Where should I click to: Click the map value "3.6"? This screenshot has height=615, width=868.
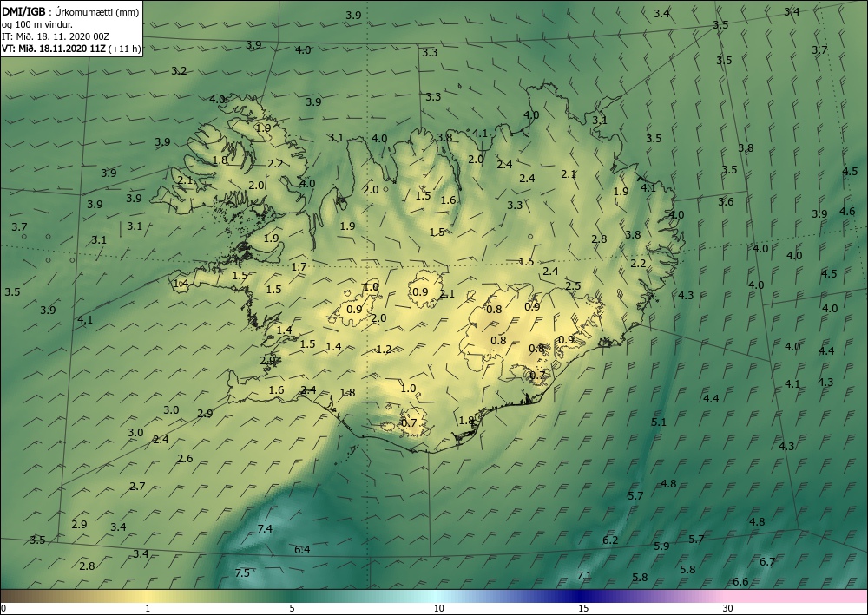coord(726,202)
